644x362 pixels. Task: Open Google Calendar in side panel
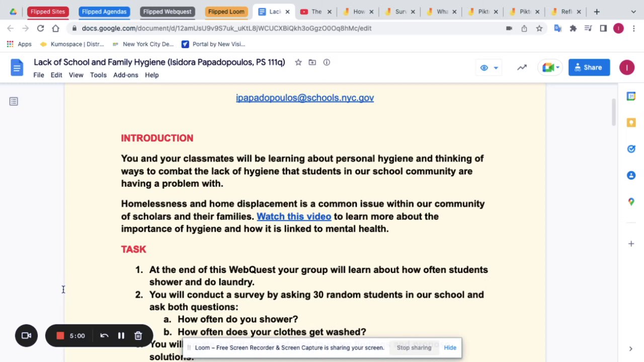631,96
